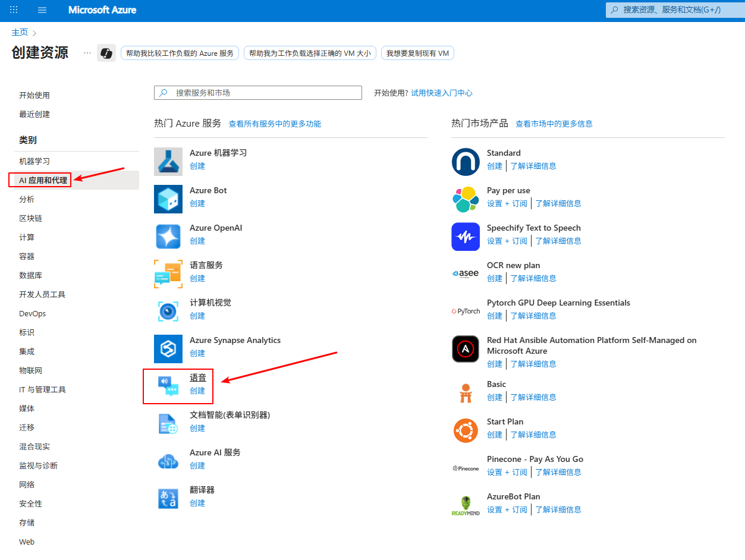This screenshot has height=560, width=745.
Task: Click the Azure AI 服务 icon
Action: (x=168, y=461)
